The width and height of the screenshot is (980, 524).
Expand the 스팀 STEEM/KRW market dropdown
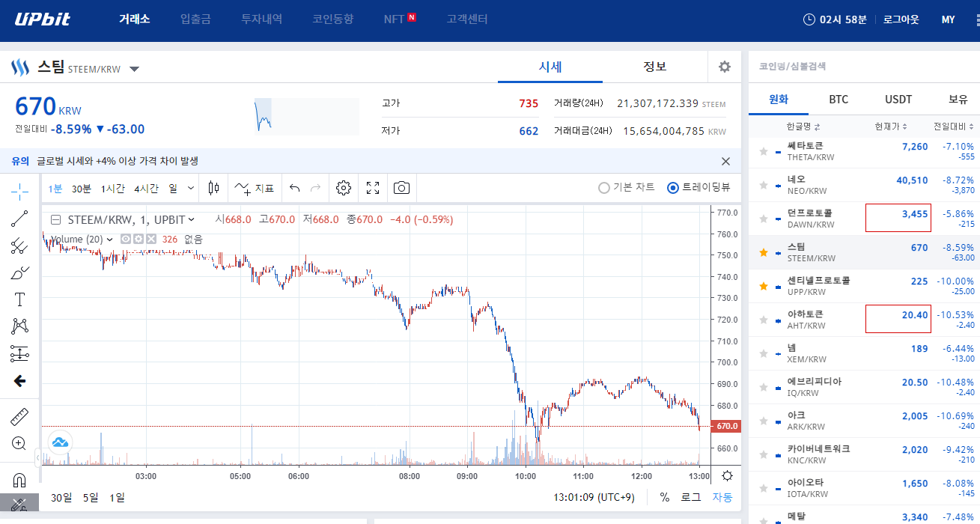point(134,69)
